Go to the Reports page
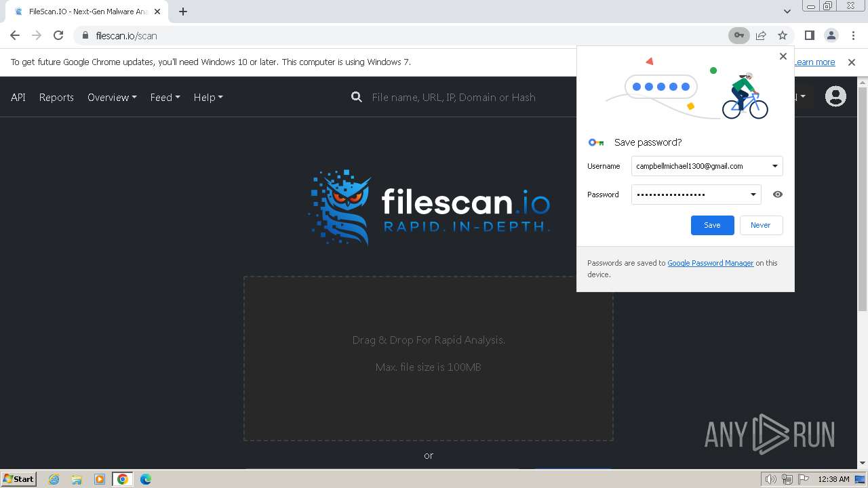 56,97
